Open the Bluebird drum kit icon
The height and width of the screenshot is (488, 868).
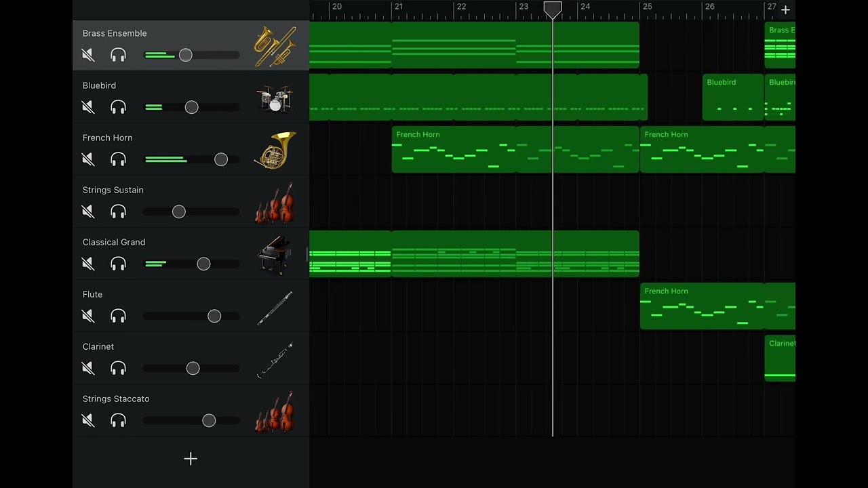(x=275, y=99)
